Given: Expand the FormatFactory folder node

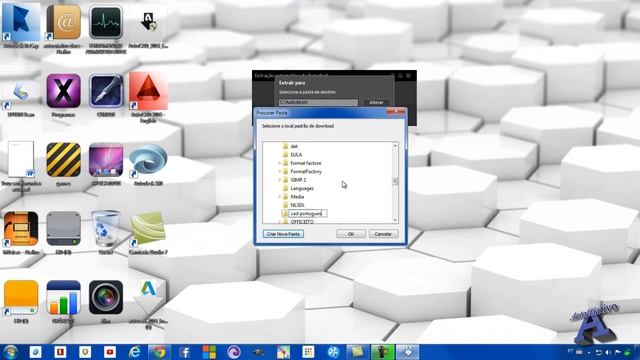Looking at the screenshot, I should pos(280,171).
